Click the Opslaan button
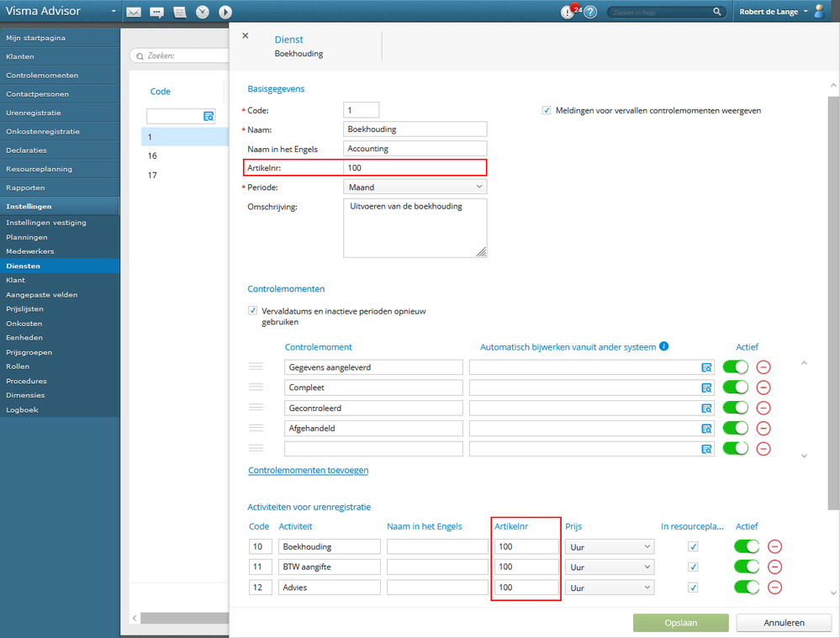The height and width of the screenshot is (638, 840). 681,623
